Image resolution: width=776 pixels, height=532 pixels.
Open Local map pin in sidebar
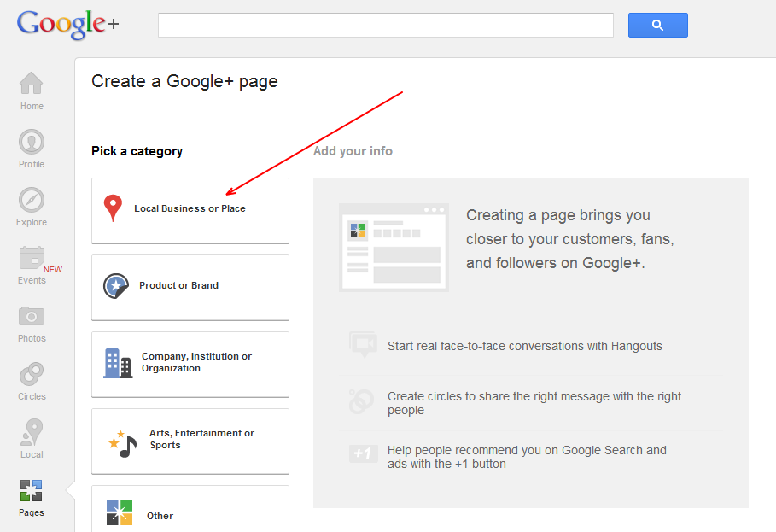[x=32, y=439]
